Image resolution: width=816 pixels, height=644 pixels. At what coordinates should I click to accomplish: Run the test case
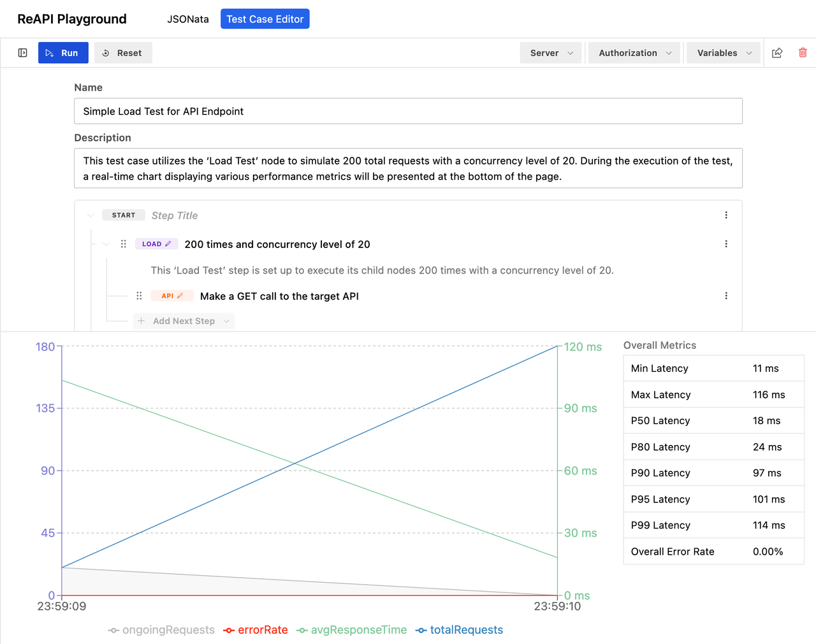[x=63, y=53]
